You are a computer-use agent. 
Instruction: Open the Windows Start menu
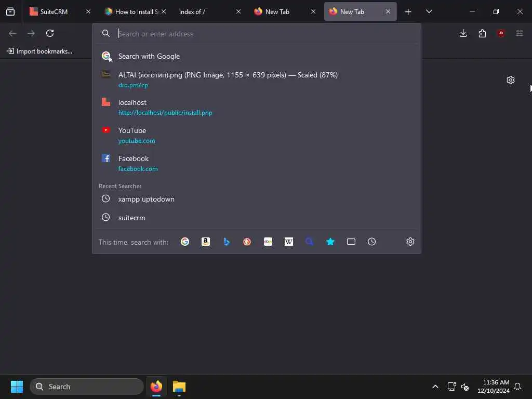coord(17,387)
